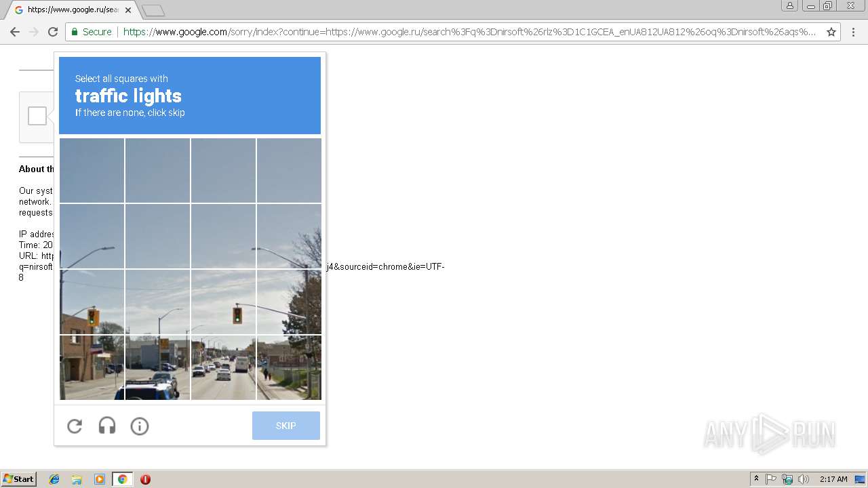Reload the page in Chrome
This screenshot has height=488, width=868.
pos(53,32)
